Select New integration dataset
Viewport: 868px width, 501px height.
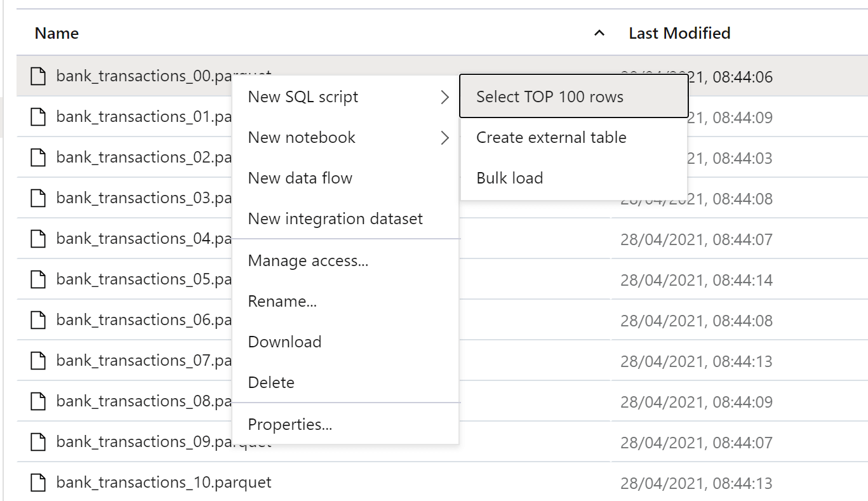345,219
